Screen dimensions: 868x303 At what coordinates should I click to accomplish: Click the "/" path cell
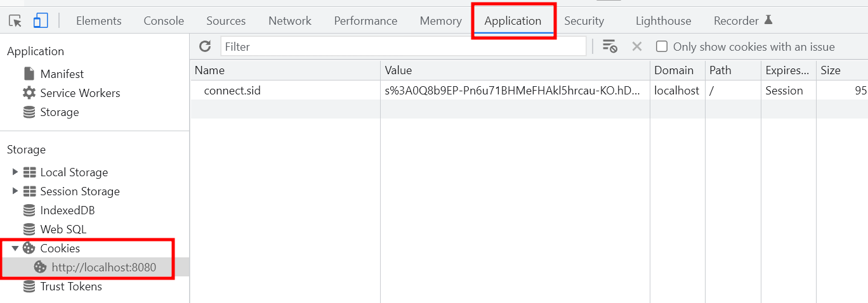(733, 91)
